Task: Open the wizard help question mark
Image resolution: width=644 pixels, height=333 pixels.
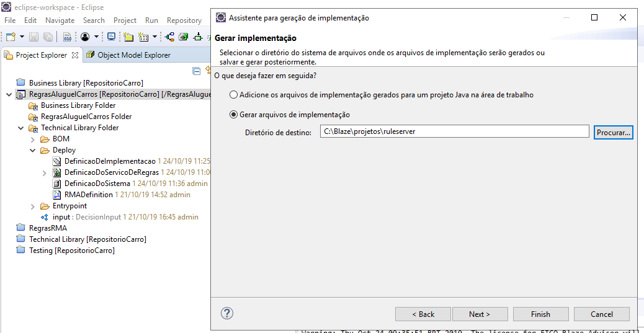Action: click(226, 313)
